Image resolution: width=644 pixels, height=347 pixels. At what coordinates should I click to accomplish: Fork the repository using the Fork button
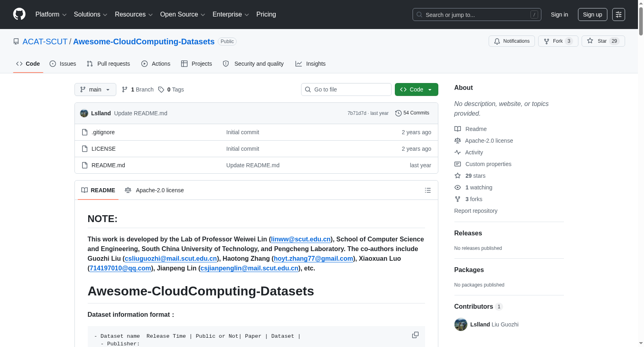[x=558, y=41]
